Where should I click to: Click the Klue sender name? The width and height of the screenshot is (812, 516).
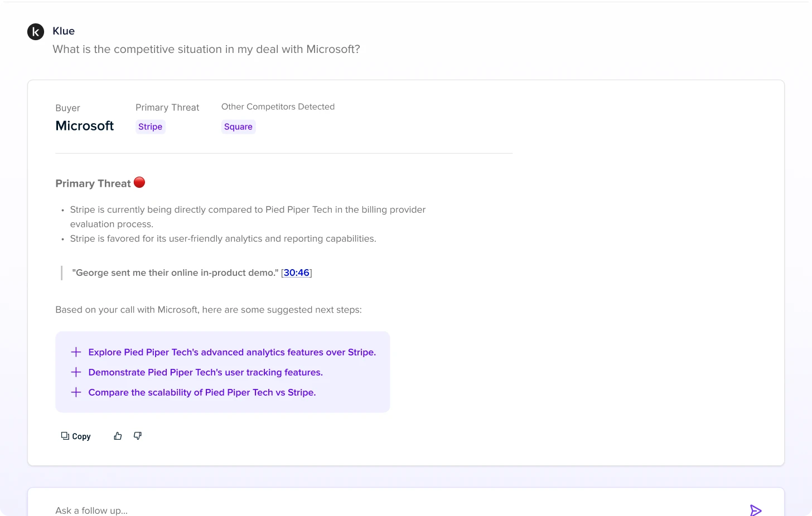(x=64, y=31)
